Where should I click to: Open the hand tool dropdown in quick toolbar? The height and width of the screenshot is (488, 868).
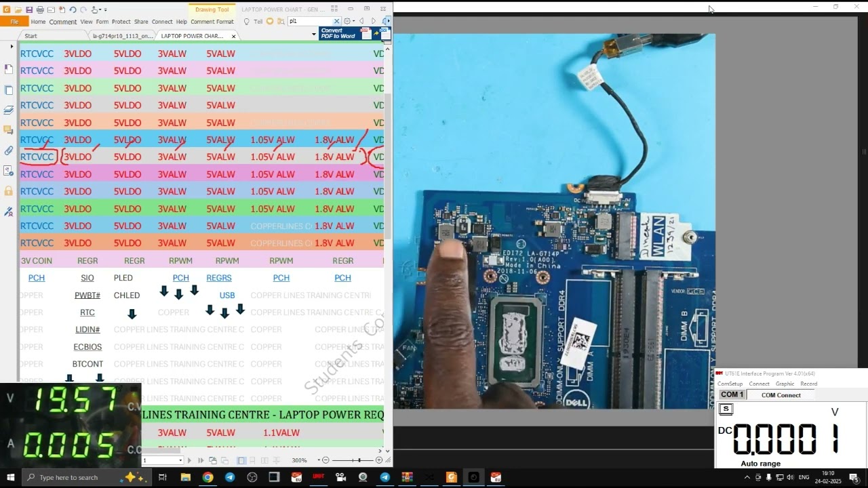pyautogui.click(x=100, y=9)
